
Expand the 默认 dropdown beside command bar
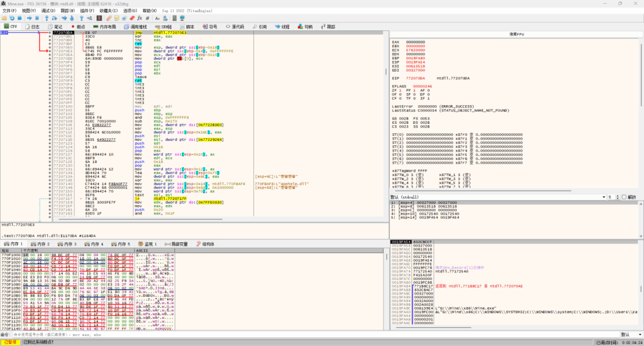pyautogui.click(x=629, y=334)
